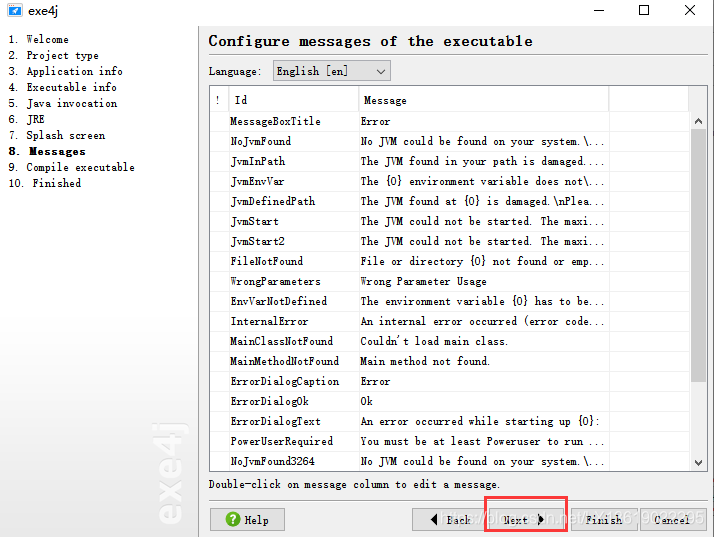Click the exe4j app icon in title bar
This screenshot has height=537, width=714.
[x=15, y=10]
